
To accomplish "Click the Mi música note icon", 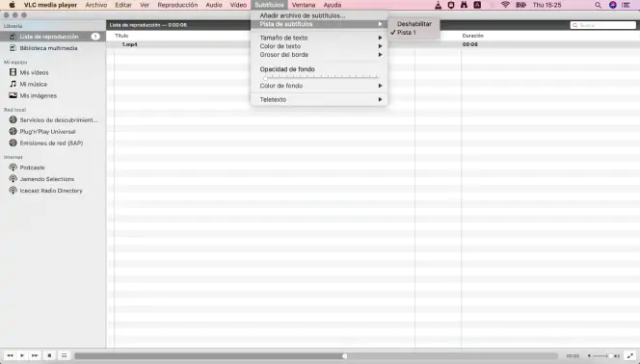I will click(x=13, y=84).
